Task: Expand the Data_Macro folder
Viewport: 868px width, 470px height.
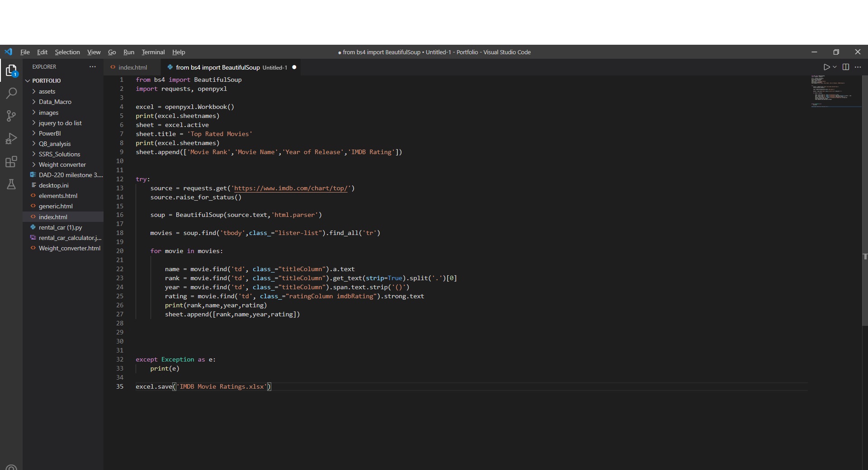Action: click(x=63, y=102)
